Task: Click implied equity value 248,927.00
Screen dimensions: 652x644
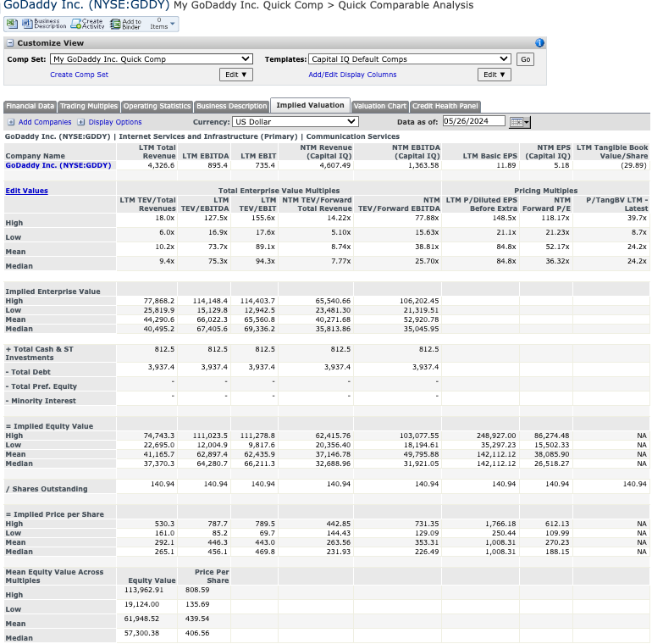Action: pos(496,436)
